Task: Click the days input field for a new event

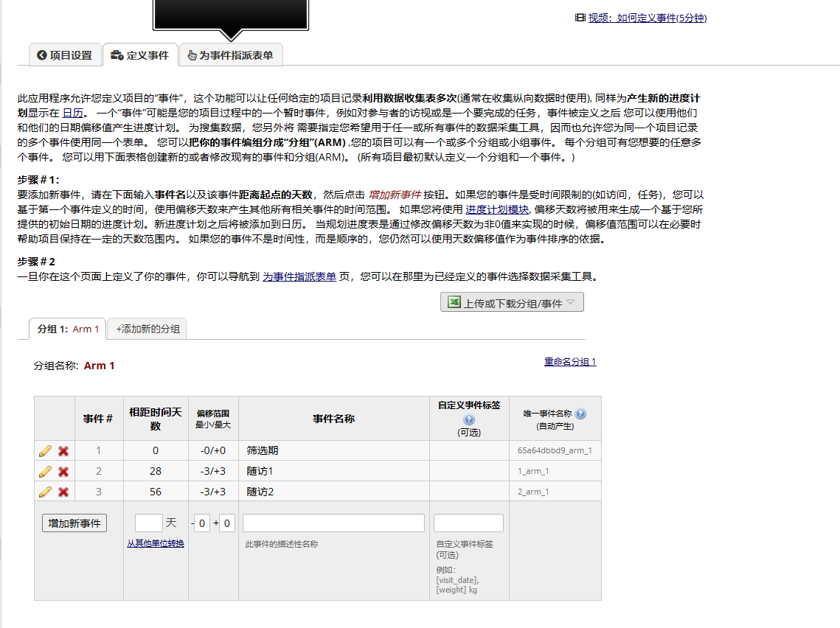Action: 147,523
